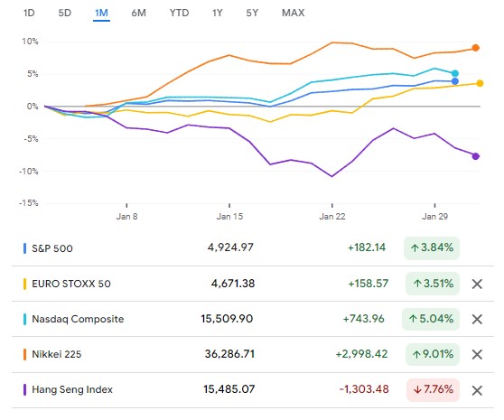
Task: Click the -1,303.48 point change
Action: (x=364, y=389)
